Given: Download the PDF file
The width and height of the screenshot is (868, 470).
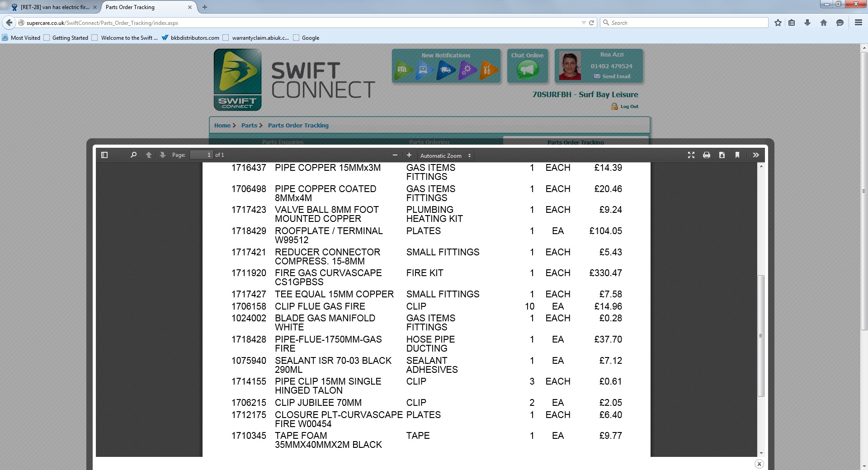Looking at the screenshot, I should [722, 155].
